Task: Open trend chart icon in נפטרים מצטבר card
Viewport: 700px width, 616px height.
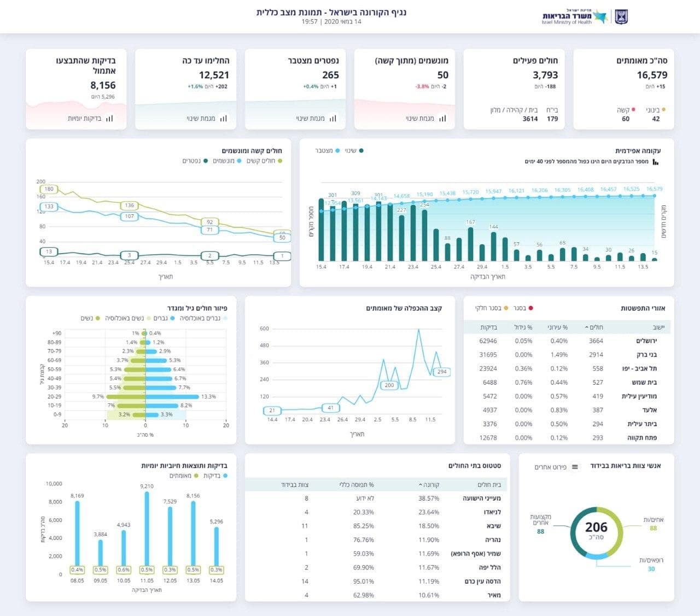Action: [x=332, y=118]
